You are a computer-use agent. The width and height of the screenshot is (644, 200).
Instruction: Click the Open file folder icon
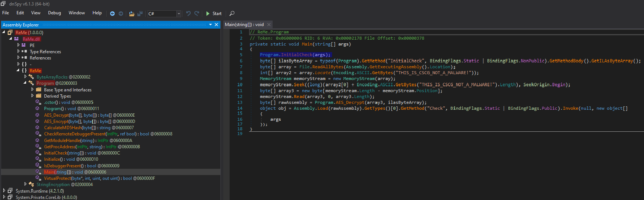point(132,14)
